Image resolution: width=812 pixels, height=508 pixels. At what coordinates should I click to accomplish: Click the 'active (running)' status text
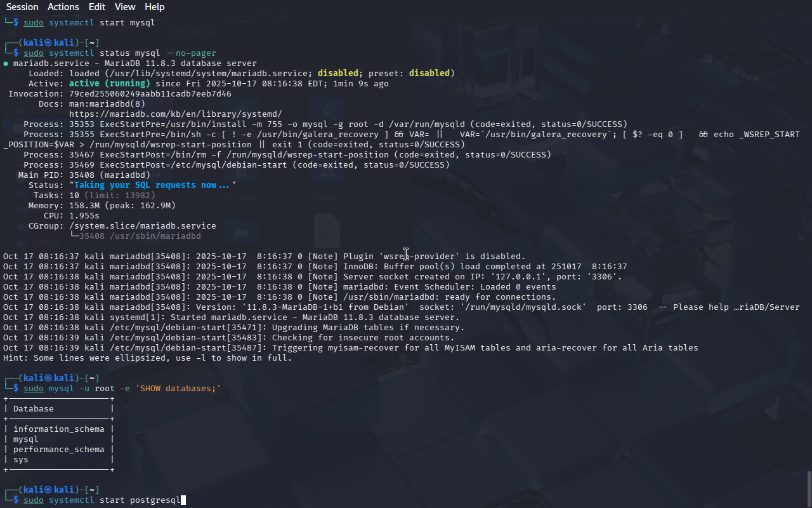(x=109, y=84)
